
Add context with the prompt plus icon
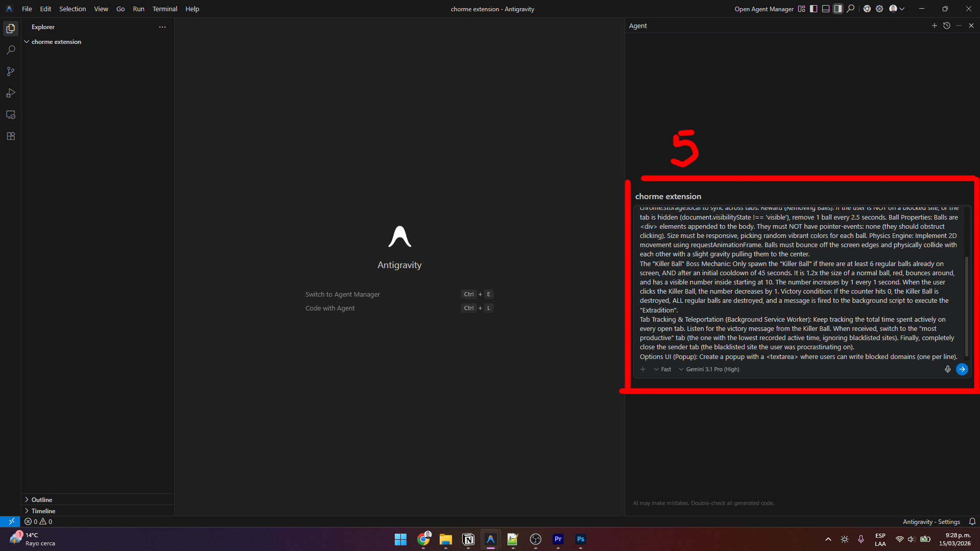(x=643, y=369)
